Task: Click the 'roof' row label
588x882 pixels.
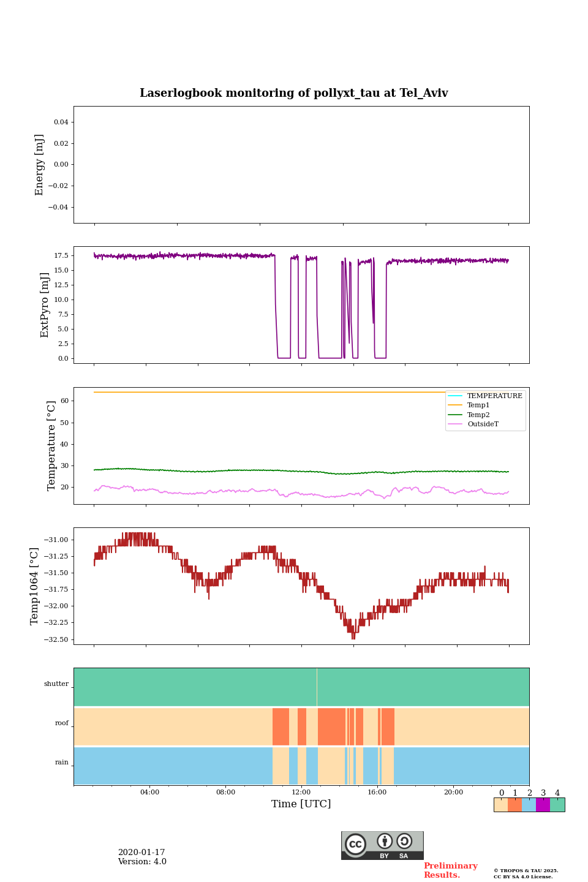Action: point(62,723)
